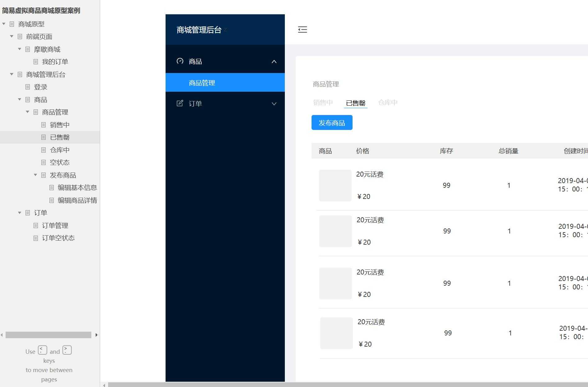Click the page icon beside 订单管理
The height and width of the screenshot is (387, 588).
(x=35, y=225)
